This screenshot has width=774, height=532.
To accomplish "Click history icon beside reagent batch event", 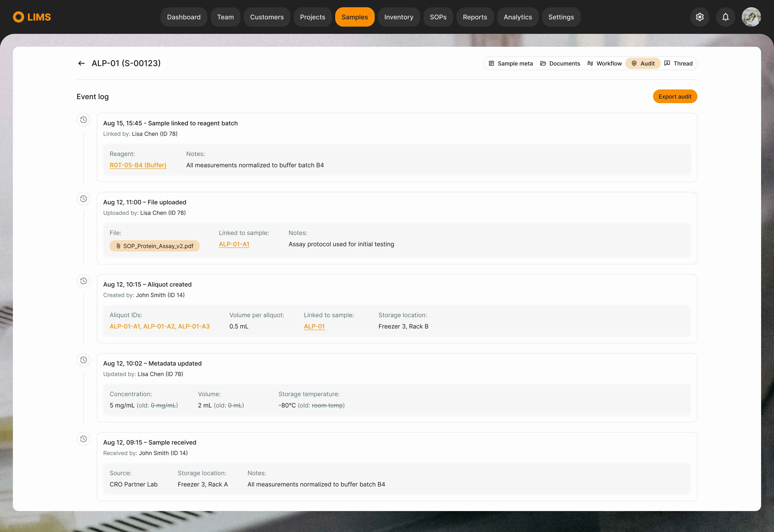I will [x=83, y=120].
